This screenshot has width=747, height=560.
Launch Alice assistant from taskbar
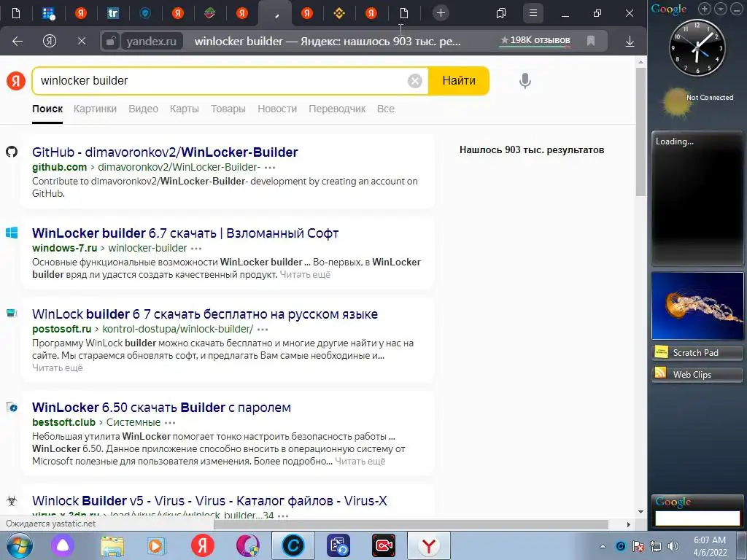pos(63,545)
